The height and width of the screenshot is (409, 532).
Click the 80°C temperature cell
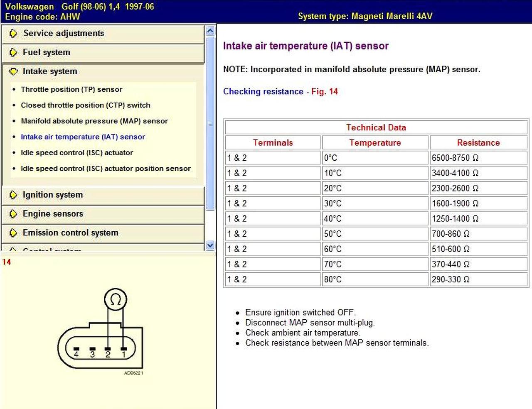click(x=375, y=279)
